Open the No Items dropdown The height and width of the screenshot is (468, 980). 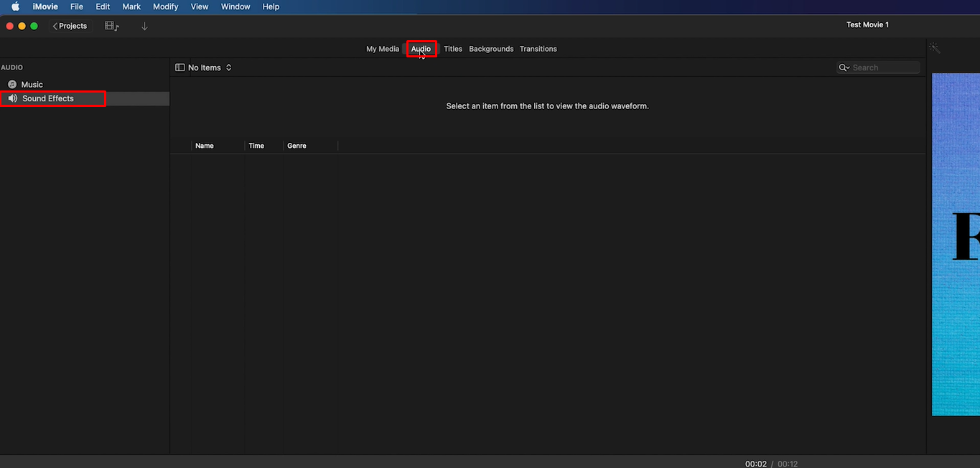pos(210,67)
